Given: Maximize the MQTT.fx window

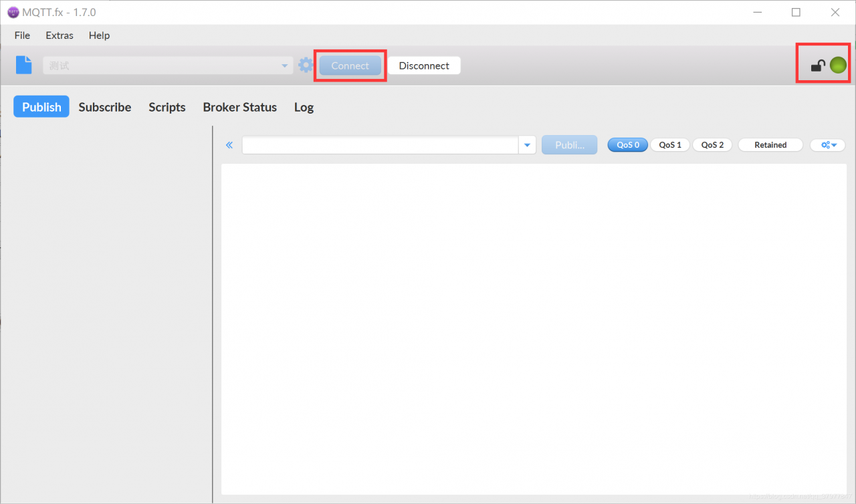Looking at the screenshot, I should (x=796, y=12).
